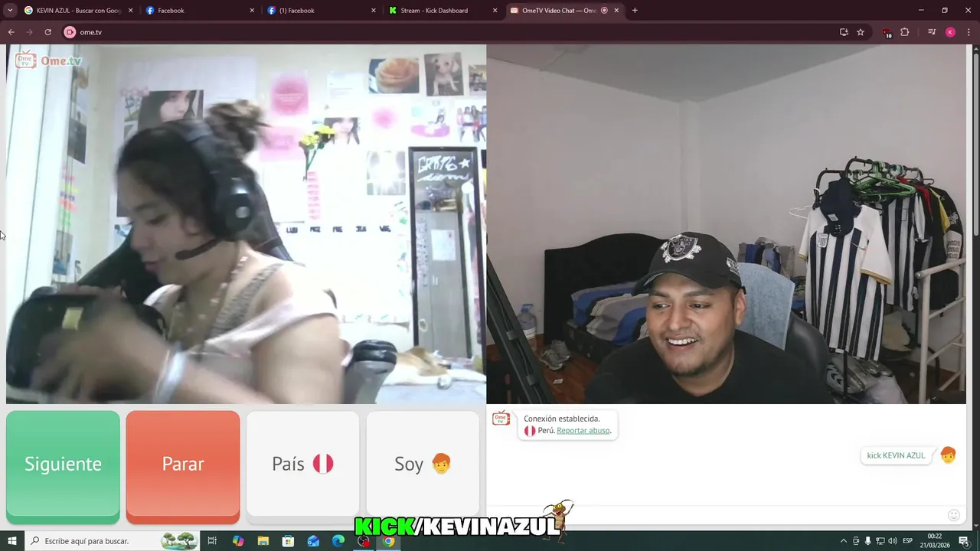
Task: Open the Extensions puzzle menu
Action: click(x=905, y=32)
